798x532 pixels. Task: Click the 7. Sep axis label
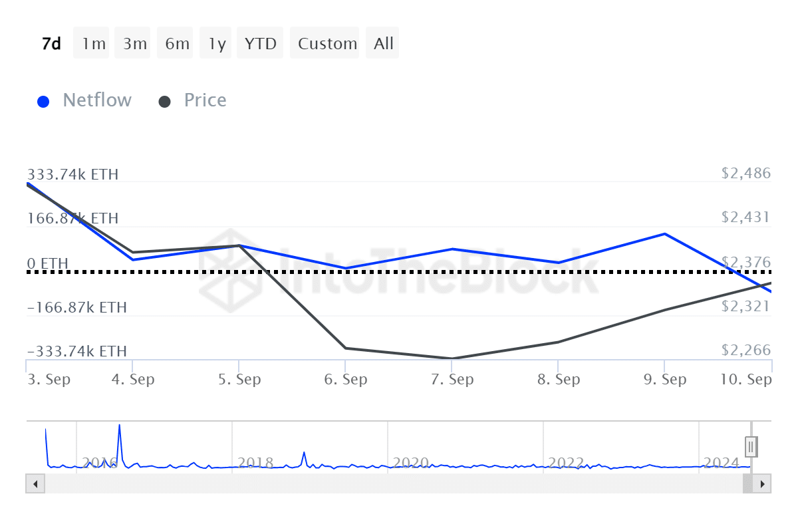pyautogui.click(x=452, y=380)
